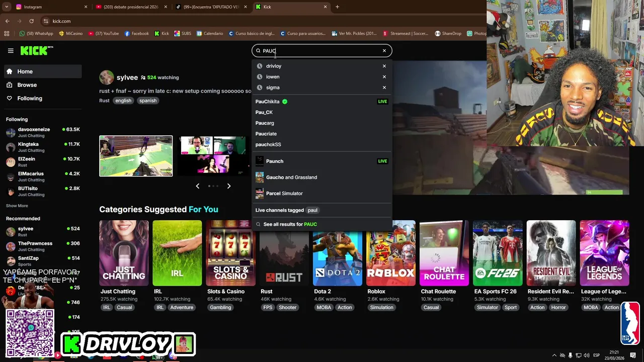The image size is (644, 362).
Task: Click the Gambling tag under Slots & Casino
Action: [x=220, y=308]
